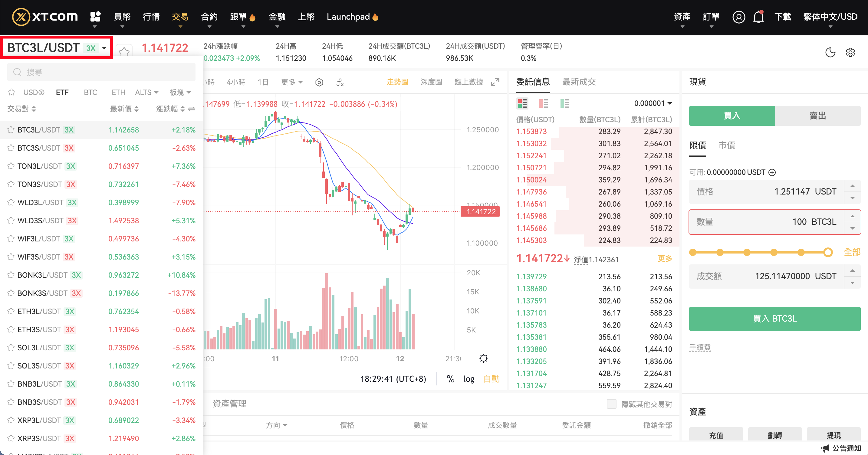Open the apps grid menu icon
The width and height of the screenshot is (868, 455).
95,17
